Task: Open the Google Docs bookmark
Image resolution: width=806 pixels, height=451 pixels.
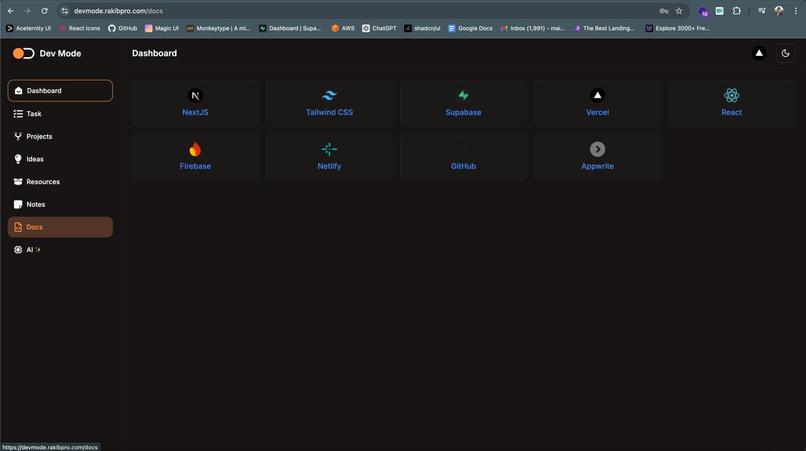Action: click(x=470, y=28)
